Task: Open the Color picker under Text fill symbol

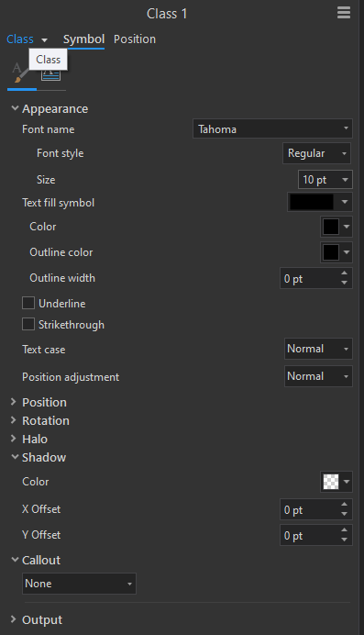Action: 336,227
